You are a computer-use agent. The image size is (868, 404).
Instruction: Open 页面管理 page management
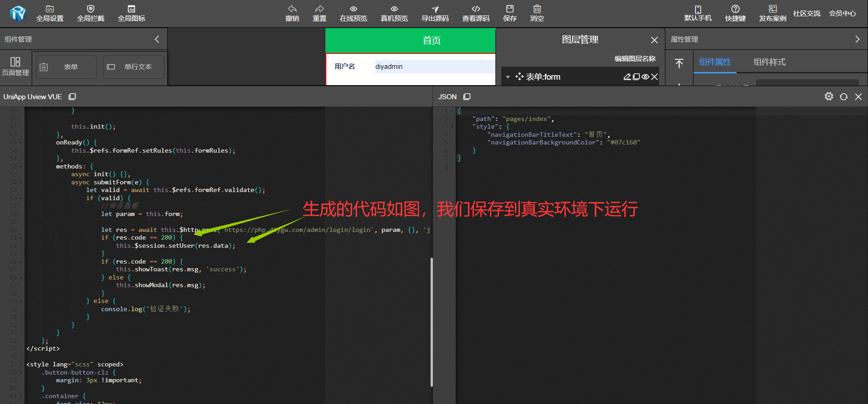pyautogui.click(x=15, y=66)
